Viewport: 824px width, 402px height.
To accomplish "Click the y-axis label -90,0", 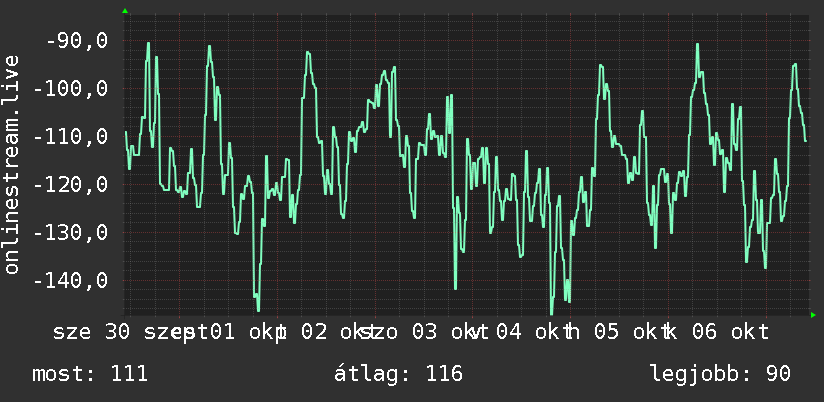I will tap(77, 41).
